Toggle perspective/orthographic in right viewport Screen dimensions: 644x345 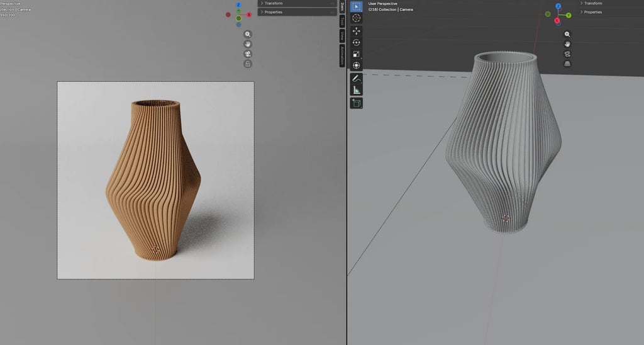click(x=567, y=64)
